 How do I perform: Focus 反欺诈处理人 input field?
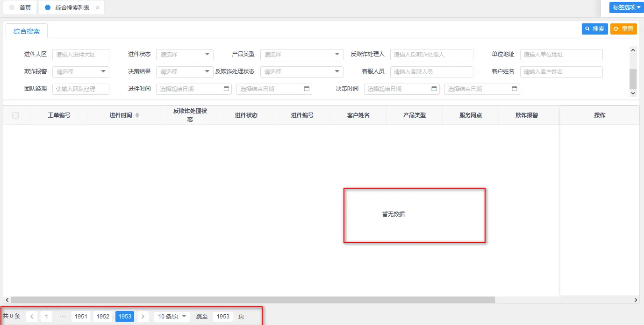click(x=432, y=55)
